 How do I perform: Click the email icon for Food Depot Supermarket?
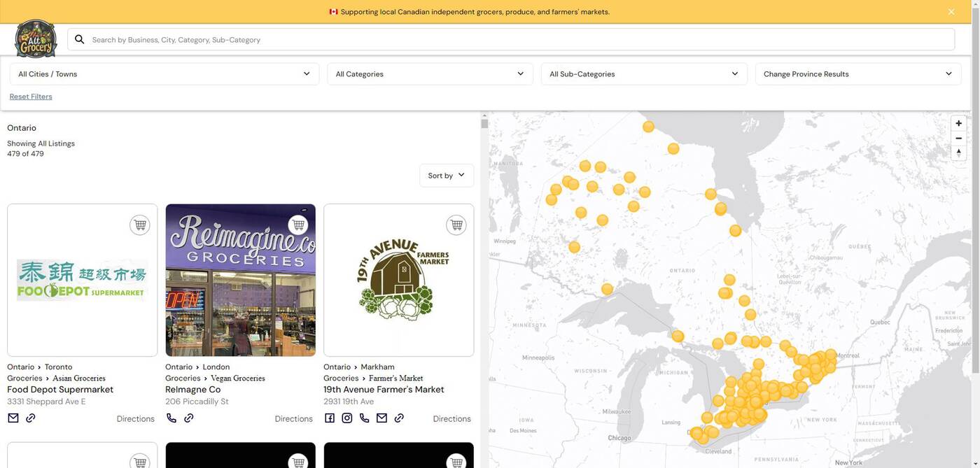pos(13,418)
